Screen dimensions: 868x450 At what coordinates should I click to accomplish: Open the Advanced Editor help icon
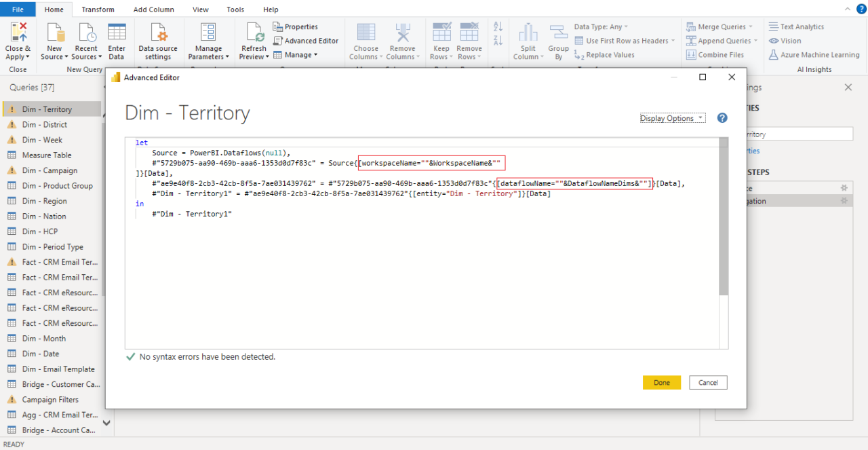[x=722, y=118]
